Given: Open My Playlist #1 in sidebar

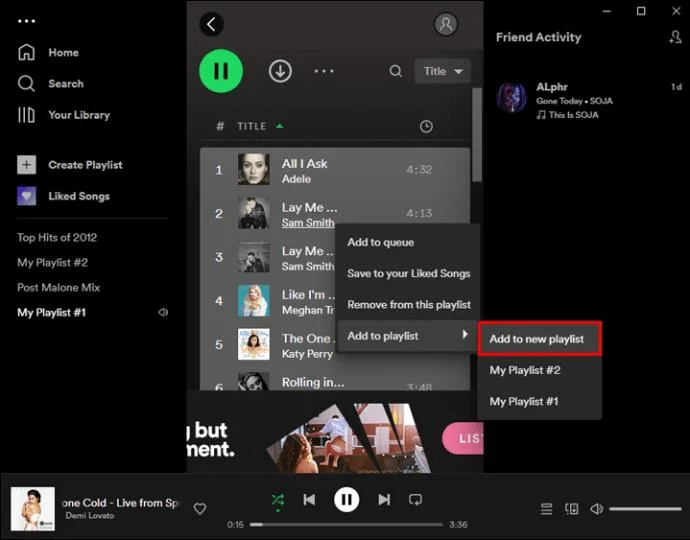Looking at the screenshot, I should [x=51, y=312].
